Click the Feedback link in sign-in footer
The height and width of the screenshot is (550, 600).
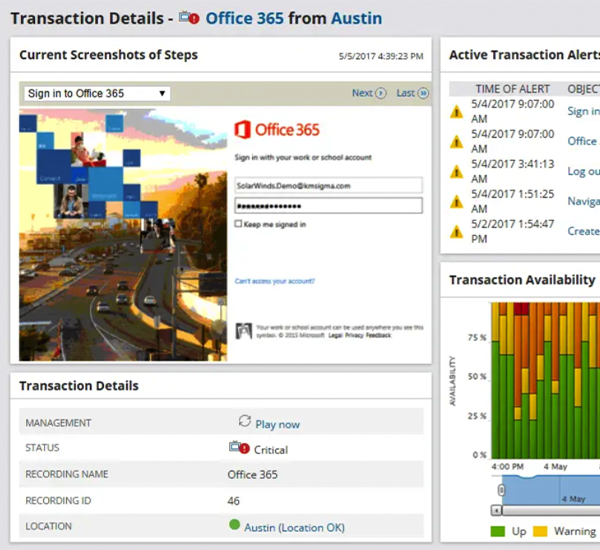tap(378, 335)
